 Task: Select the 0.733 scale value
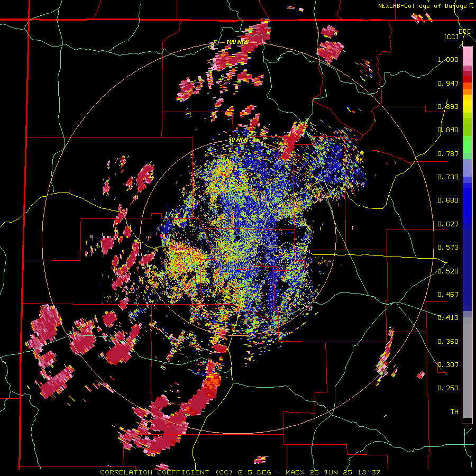coord(448,177)
